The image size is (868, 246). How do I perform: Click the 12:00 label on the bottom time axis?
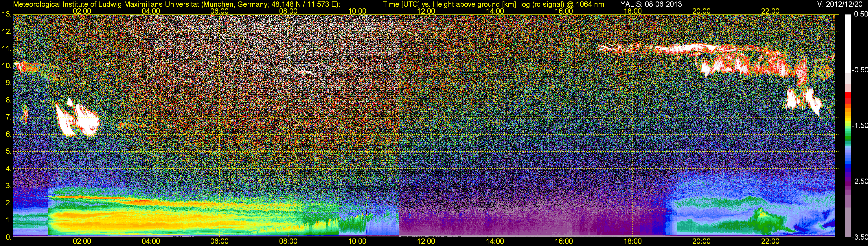pyautogui.click(x=426, y=241)
